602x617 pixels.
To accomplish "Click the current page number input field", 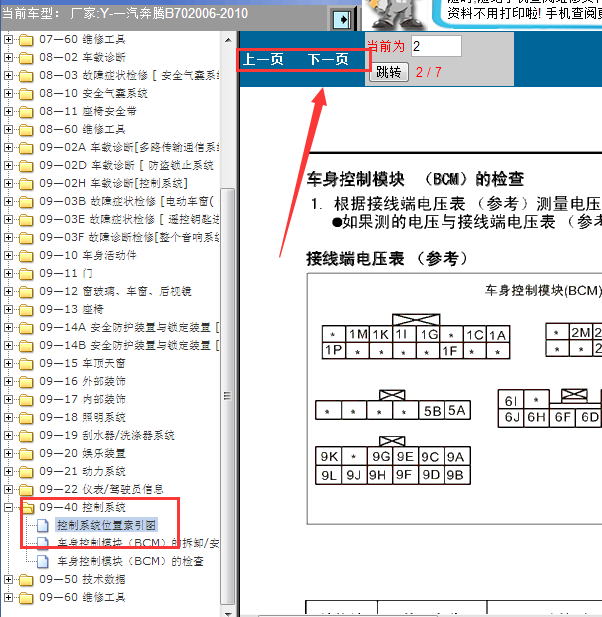I will coord(436,46).
